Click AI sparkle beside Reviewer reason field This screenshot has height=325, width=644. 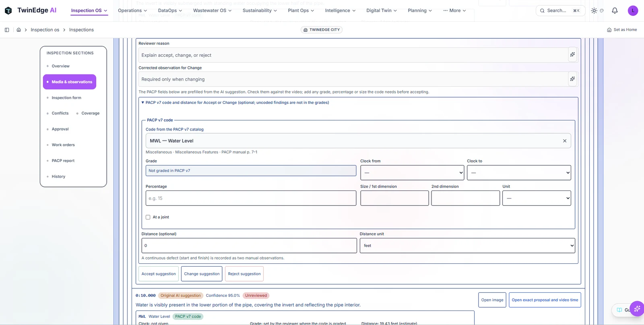click(x=572, y=55)
